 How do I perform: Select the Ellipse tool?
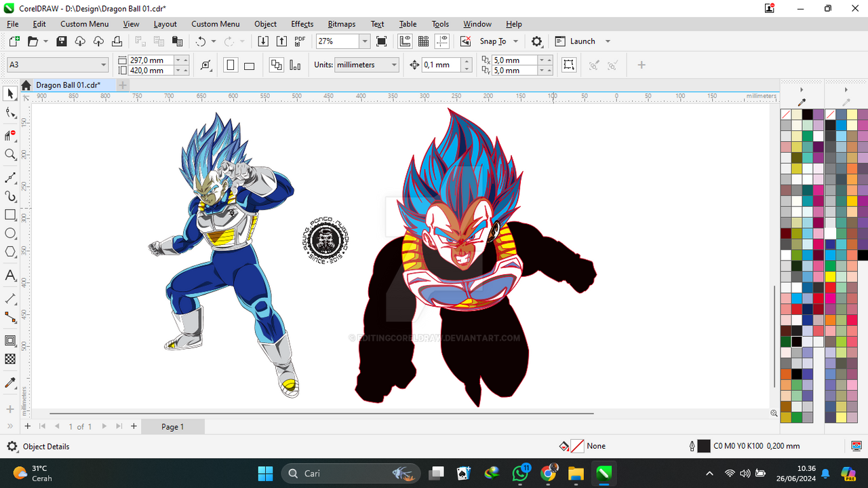[10, 233]
